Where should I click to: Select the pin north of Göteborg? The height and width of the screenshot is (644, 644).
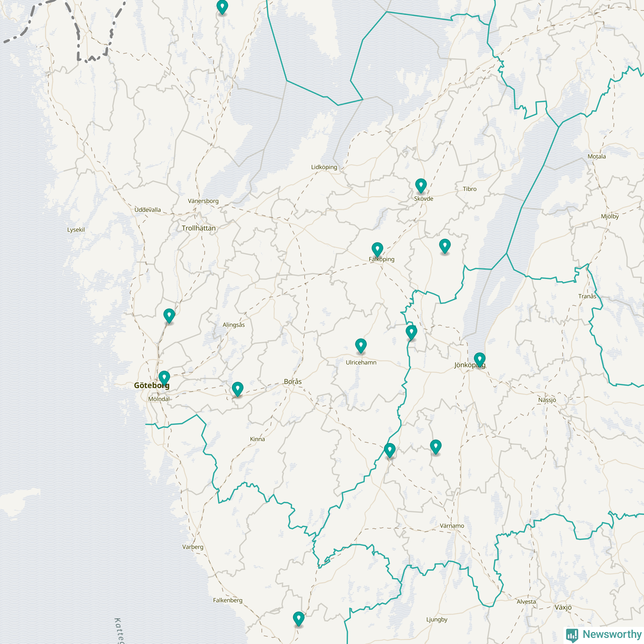click(169, 315)
